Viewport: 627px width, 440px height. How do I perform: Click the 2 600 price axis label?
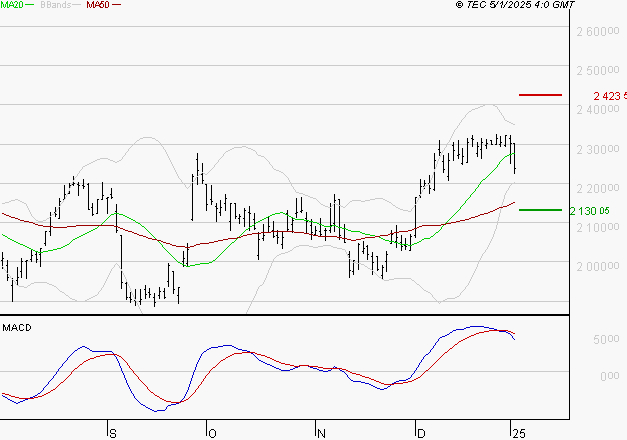tap(598, 31)
